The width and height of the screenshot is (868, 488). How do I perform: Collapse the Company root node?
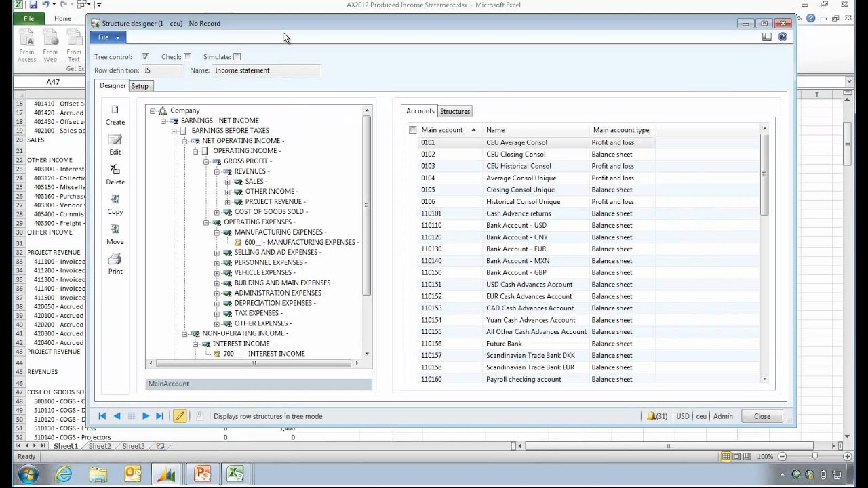coord(153,110)
